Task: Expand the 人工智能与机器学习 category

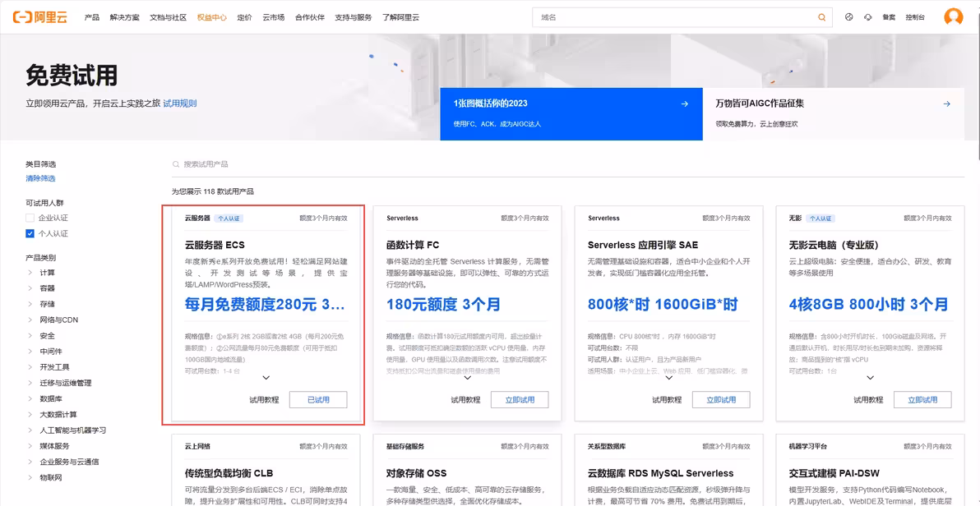Action: coord(30,430)
